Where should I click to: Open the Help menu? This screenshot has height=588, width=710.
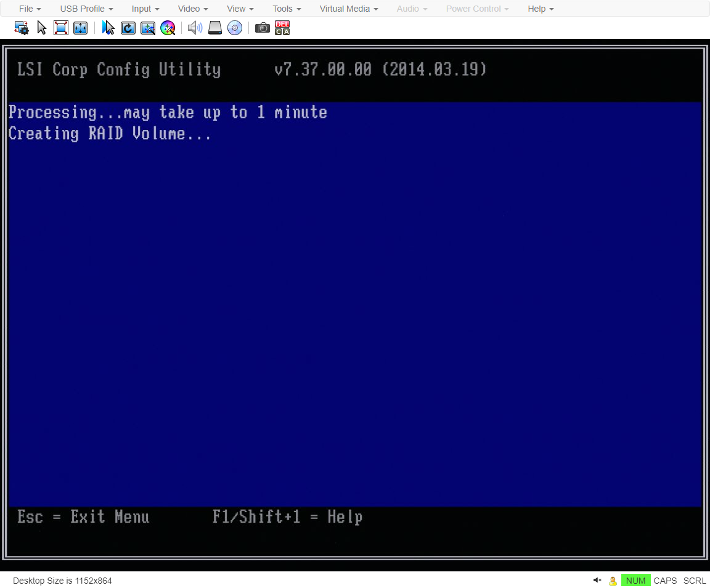click(541, 9)
